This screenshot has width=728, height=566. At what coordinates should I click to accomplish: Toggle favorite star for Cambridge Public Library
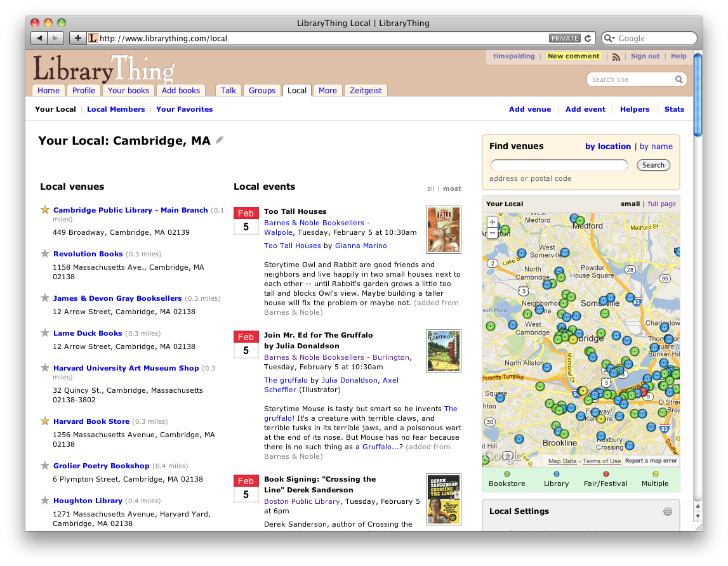[x=45, y=210]
